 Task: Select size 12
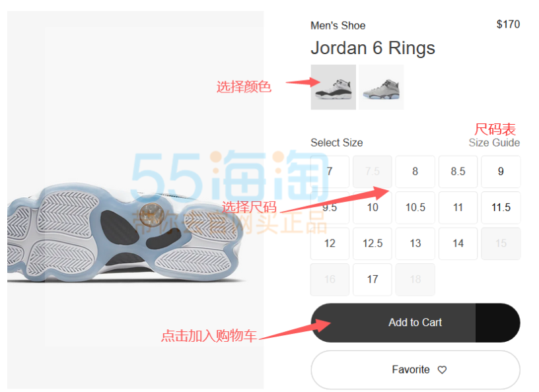point(330,244)
